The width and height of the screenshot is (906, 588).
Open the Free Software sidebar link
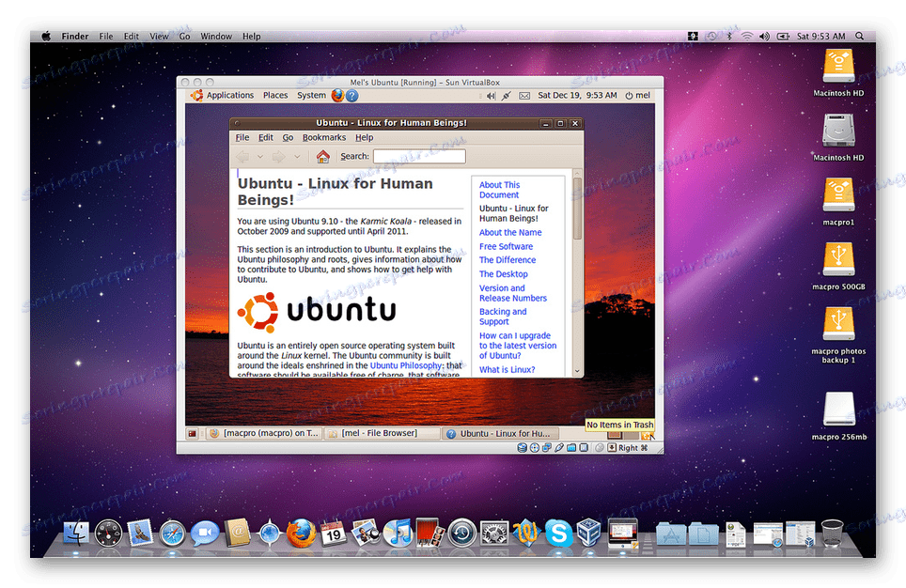pos(507,246)
